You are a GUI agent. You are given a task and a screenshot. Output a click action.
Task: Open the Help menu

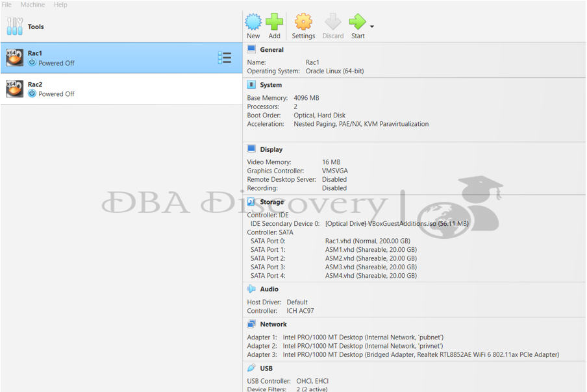60,5
